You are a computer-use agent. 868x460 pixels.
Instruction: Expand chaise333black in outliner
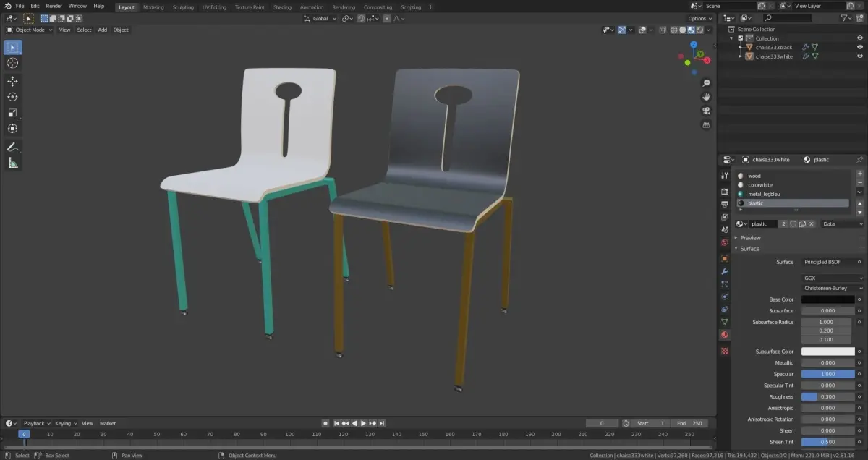coord(740,47)
